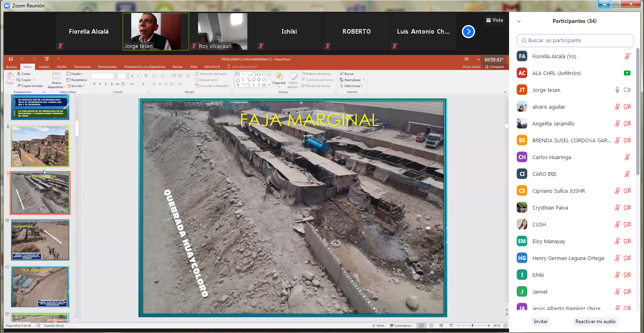Start slideshow from the status bar icon
Viewport: 644px width, 333px height.
pos(451,326)
